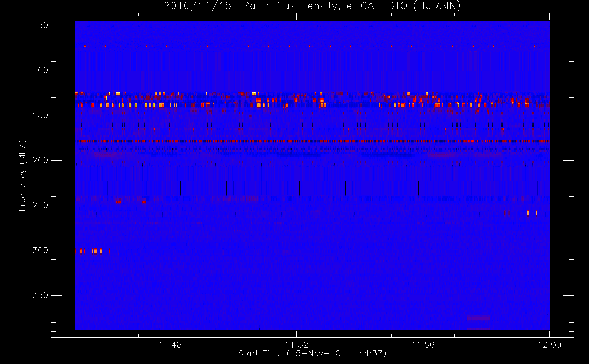Click the bright burst near 300 MHz

coord(94,251)
